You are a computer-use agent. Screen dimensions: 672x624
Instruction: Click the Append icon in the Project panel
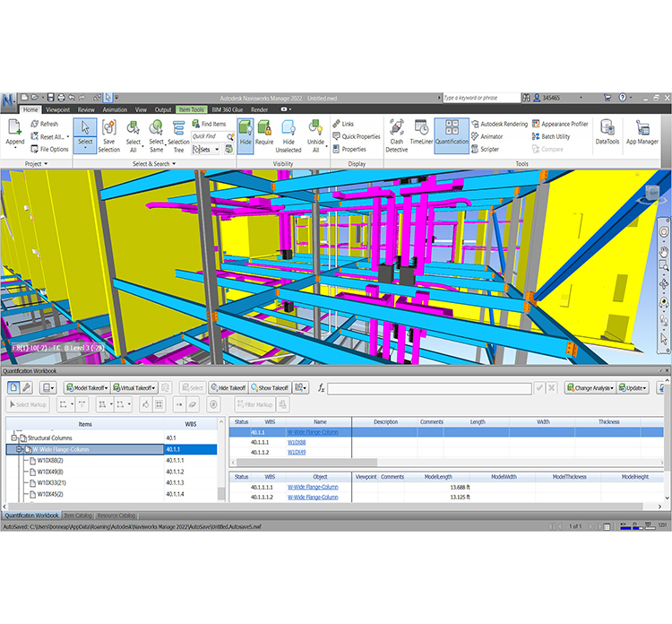click(x=14, y=128)
